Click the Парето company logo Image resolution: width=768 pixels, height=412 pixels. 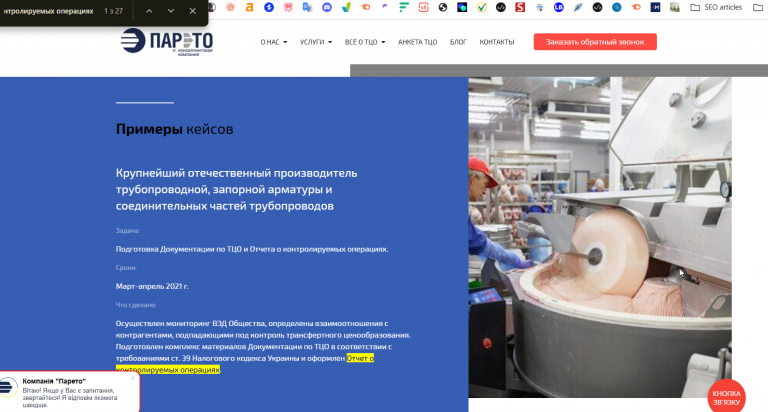tap(167, 42)
